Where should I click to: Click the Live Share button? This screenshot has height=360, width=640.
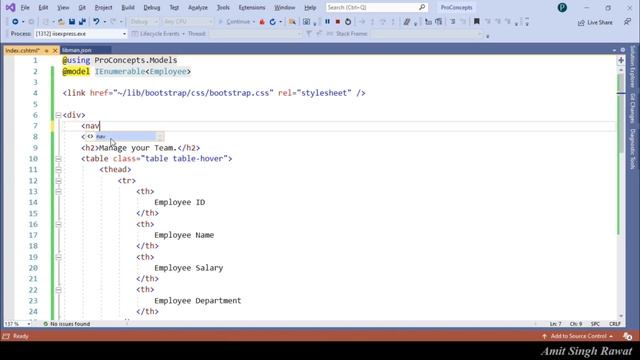point(595,22)
